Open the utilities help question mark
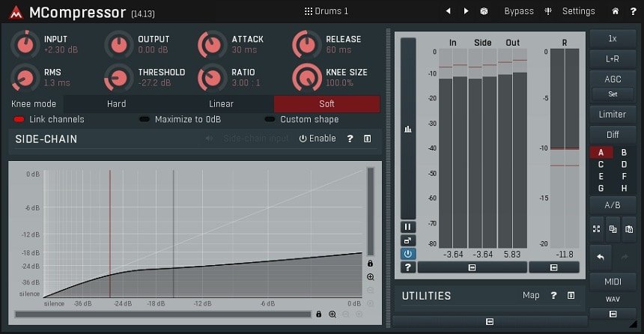 [x=553, y=295]
